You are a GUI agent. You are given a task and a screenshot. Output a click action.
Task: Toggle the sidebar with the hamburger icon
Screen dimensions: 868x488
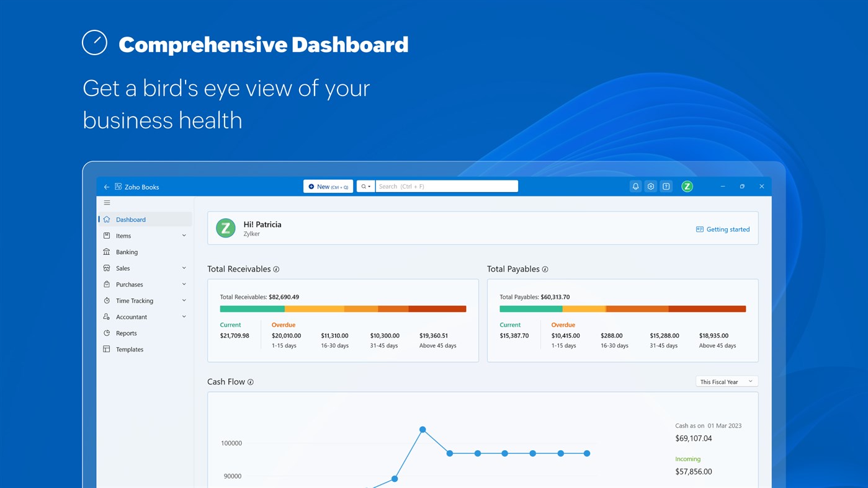pyautogui.click(x=107, y=202)
